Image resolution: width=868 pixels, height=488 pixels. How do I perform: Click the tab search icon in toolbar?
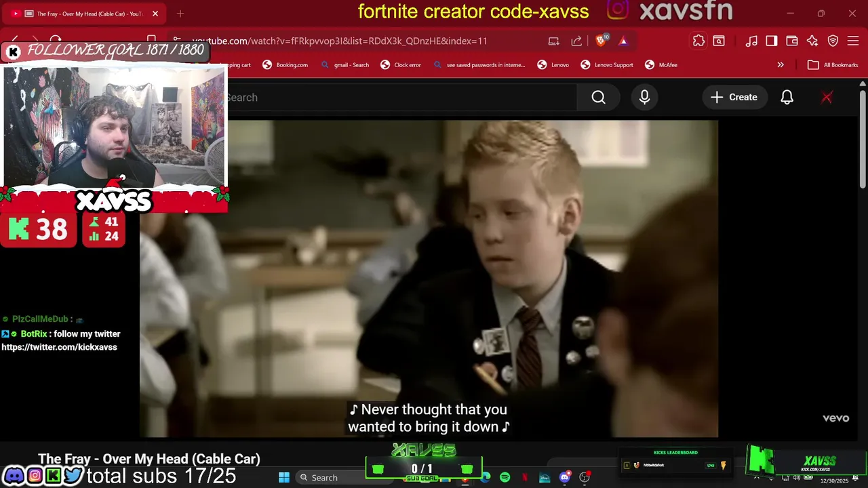[x=719, y=41]
